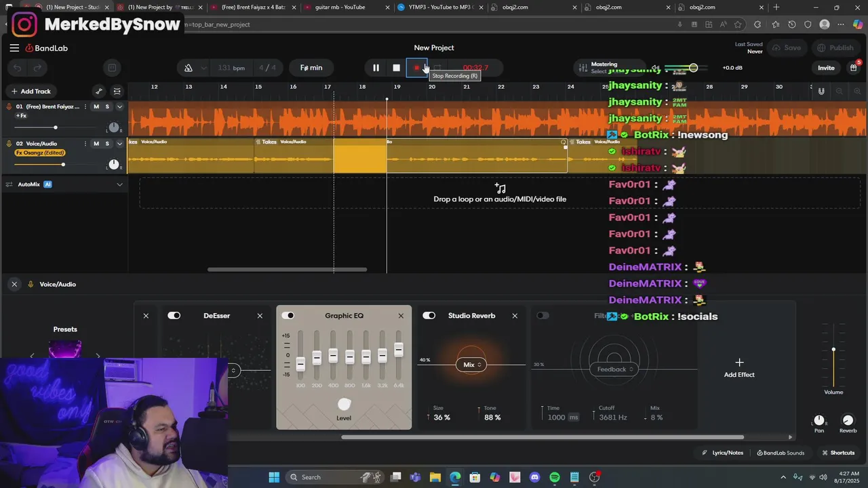The image size is (868, 488).
Task: Remove the DeEsser effect
Action: (260, 316)
